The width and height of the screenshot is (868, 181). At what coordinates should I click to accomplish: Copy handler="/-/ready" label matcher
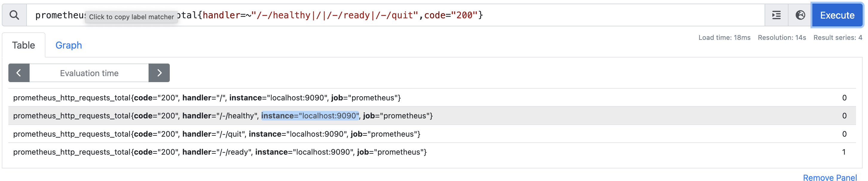pyautogui.click(x=216, y=152)
